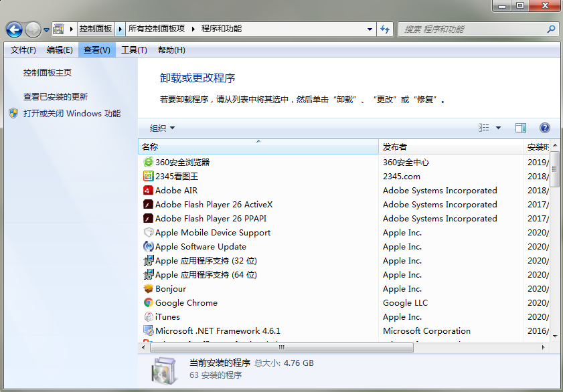Open help with the blue question mark

tap(545, 128)
